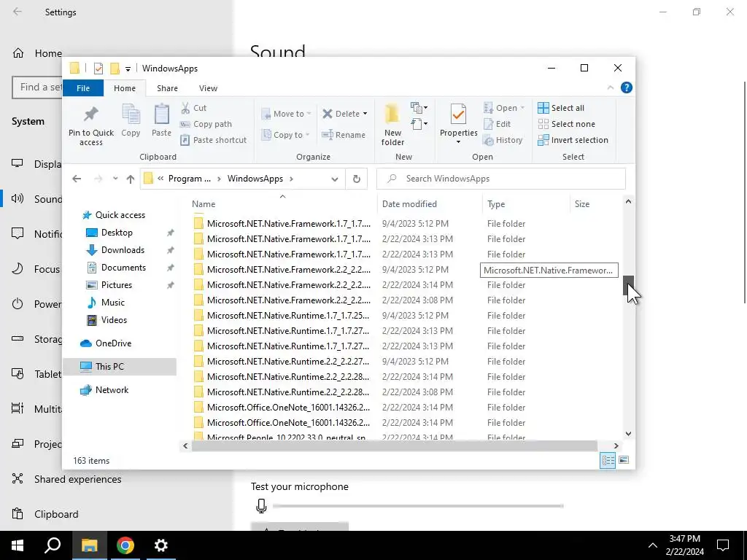747x560 pixels.
Task: Select Network in navigation pane
Action: click(x=112, y=390)
